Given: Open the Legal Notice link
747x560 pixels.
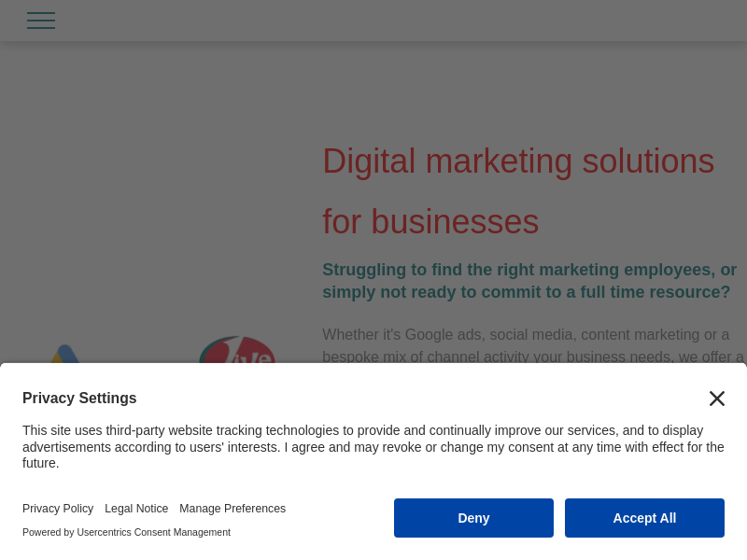Looking at the screenshot, I should tap(136, 509).
